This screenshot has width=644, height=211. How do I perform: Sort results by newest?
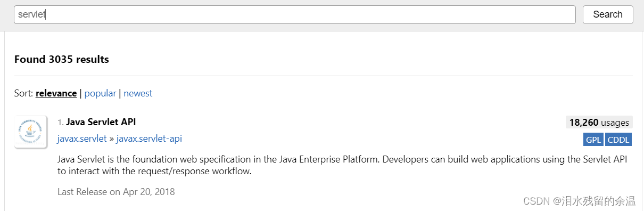click(138, 93)
